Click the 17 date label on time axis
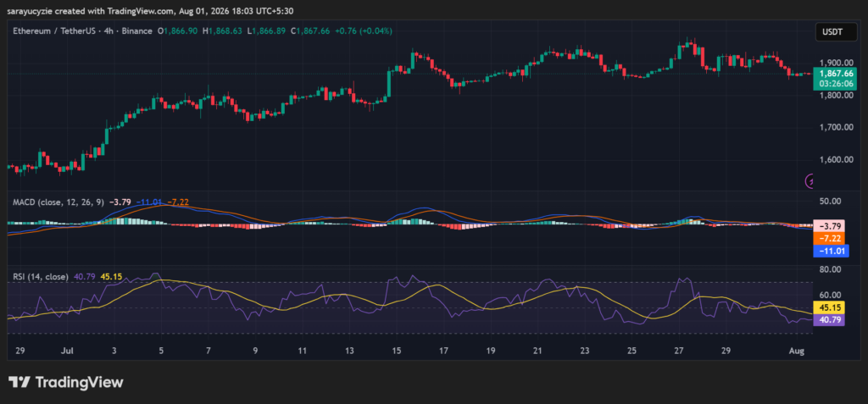 [443, 351]
